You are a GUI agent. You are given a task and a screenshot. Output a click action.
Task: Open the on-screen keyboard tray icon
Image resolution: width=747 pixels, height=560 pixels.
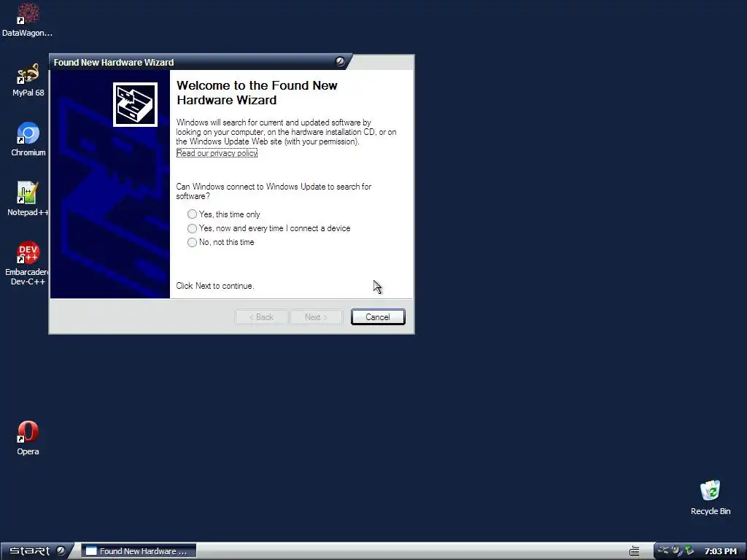coord(634,551)
